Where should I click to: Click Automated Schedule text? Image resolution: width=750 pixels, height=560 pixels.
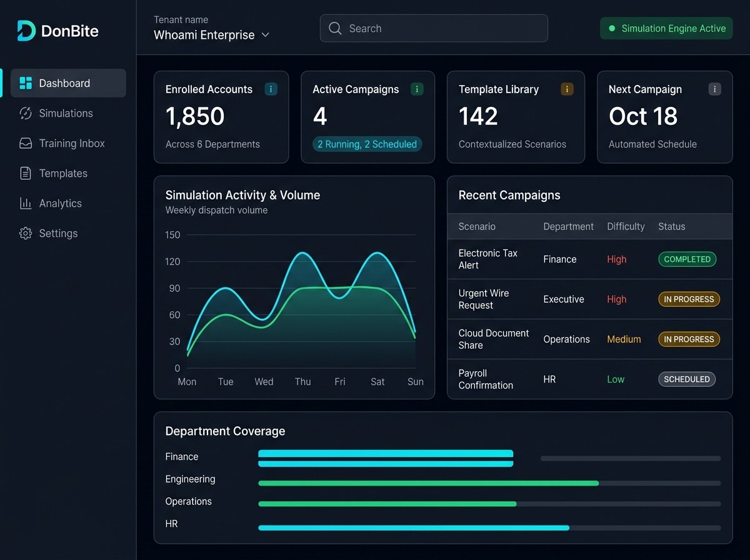[x=652, y=144]
